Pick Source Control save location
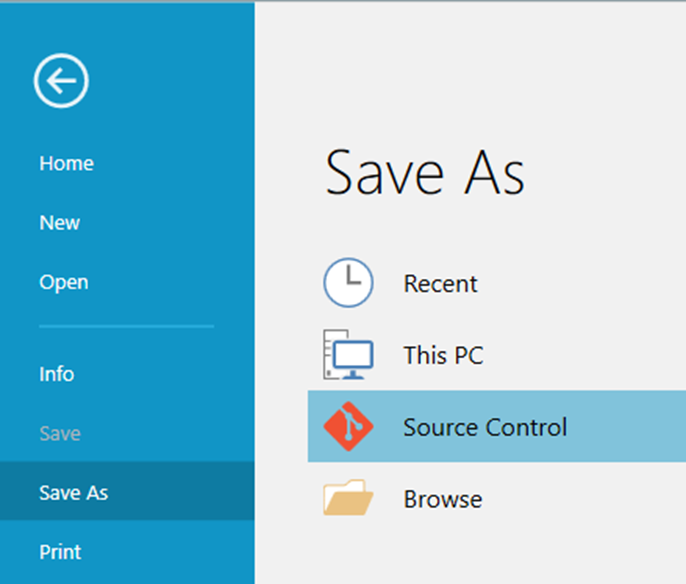Screen dimensions: 686x584 click(x=485, y=427)
